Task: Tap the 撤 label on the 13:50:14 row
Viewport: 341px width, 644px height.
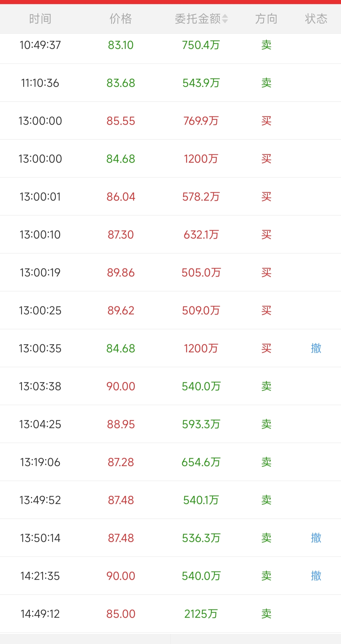Action: [x=316, y=538]
